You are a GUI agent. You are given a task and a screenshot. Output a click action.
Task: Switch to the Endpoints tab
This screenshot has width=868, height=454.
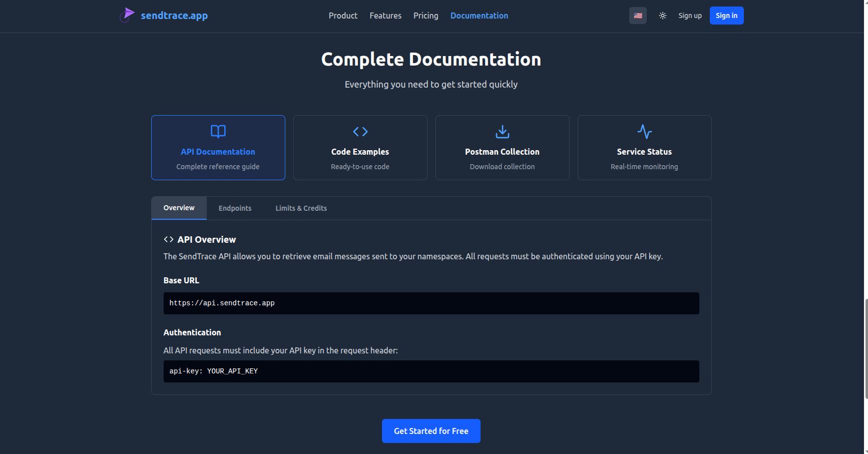[x=235, y=208]
